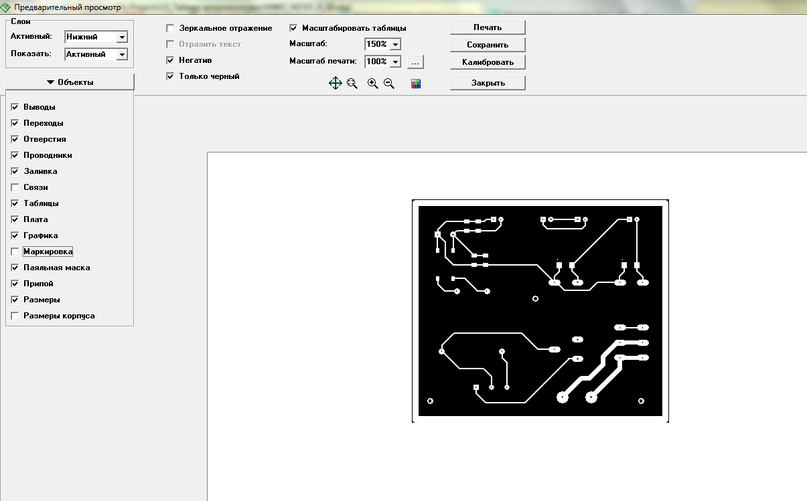Click the PCB preview image
This screenshot has width=807, height=501.
click(540, 311)
